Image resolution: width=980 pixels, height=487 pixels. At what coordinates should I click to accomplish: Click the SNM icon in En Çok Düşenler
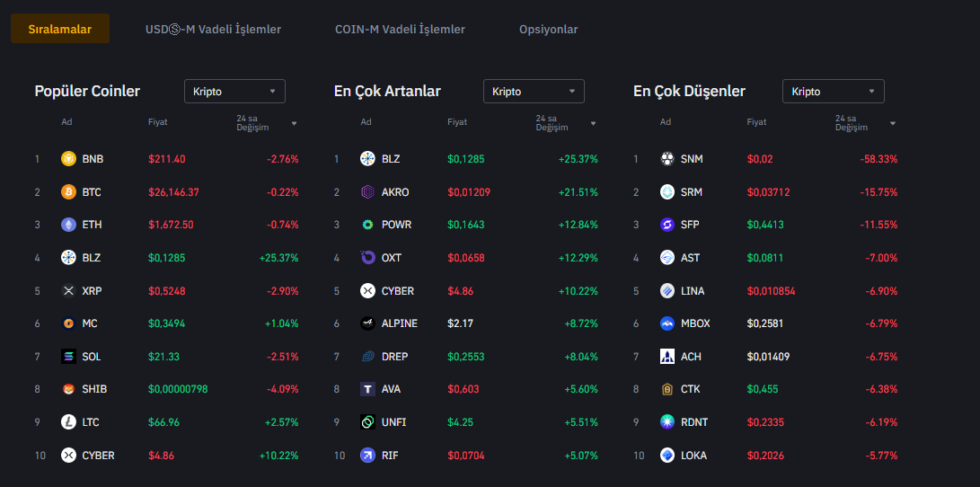(667, 159)
